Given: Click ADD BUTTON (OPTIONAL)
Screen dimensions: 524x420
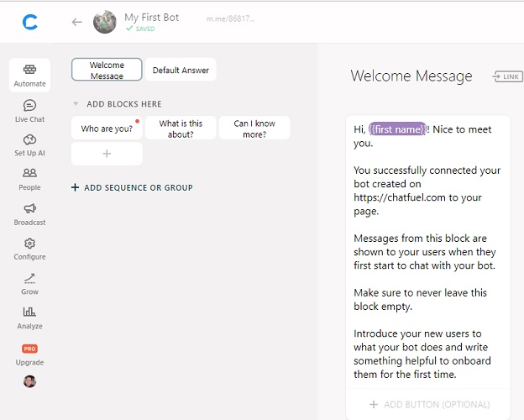Looking at the screenshot, I should click(429, 404).
